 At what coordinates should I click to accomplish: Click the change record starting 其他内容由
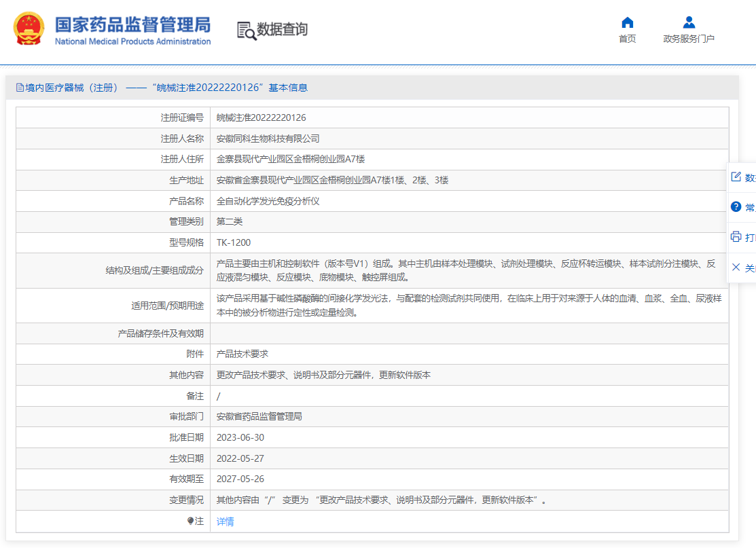click(x=382, y=500)
